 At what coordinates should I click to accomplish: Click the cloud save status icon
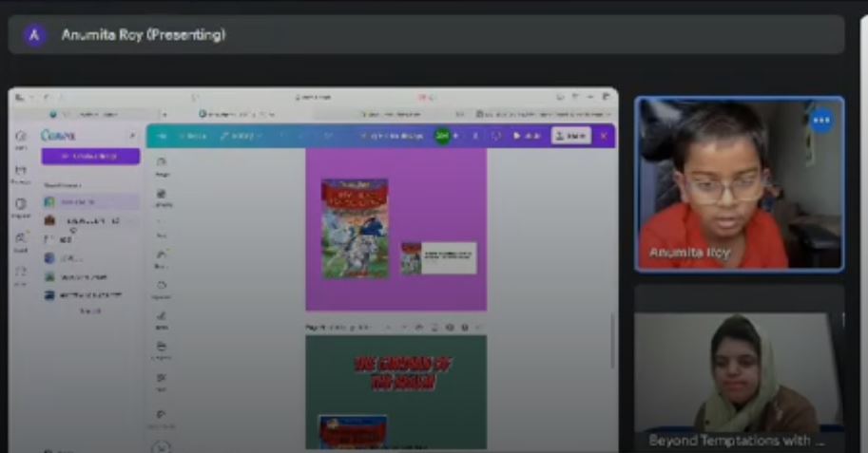(327, 136)
